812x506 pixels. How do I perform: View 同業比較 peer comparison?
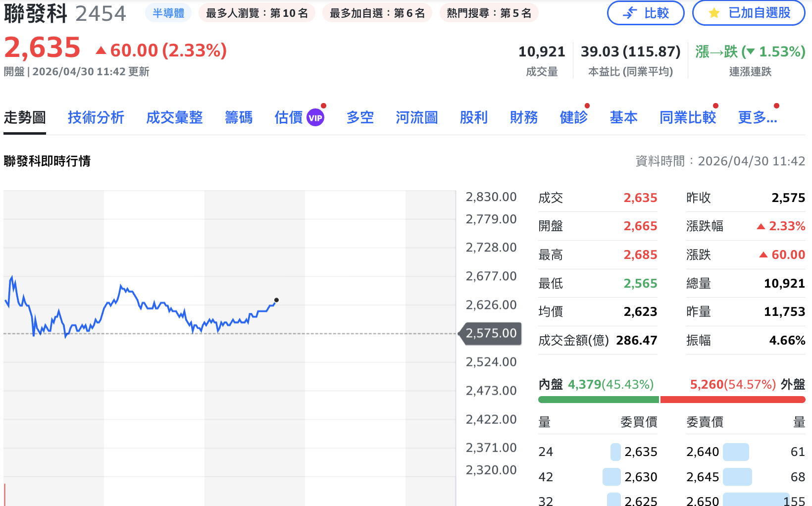(688, 118)
